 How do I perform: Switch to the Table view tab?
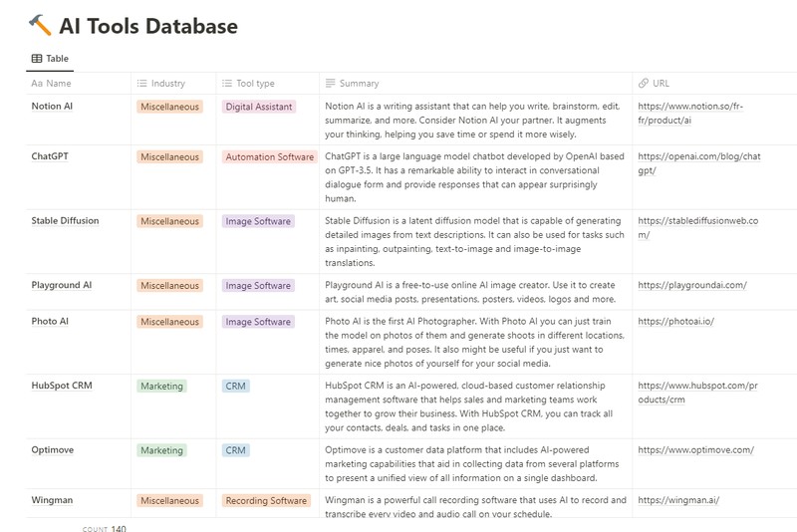[50, 59]
